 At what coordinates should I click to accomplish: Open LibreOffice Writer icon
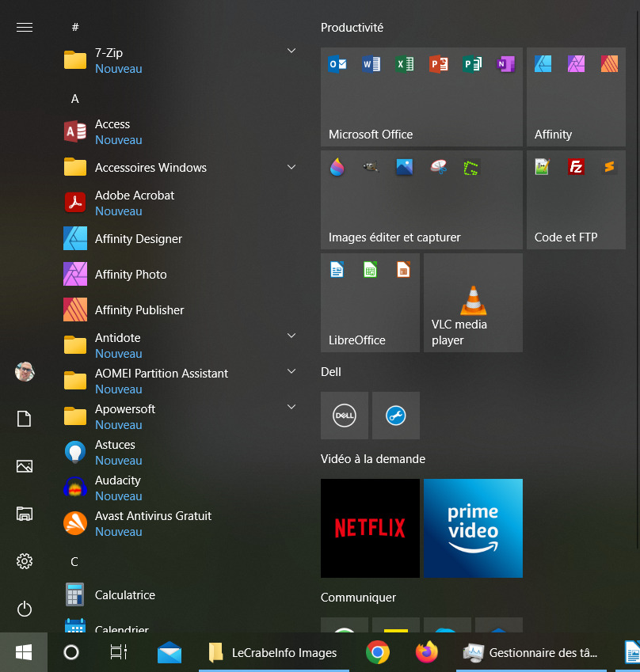(337, 270)
